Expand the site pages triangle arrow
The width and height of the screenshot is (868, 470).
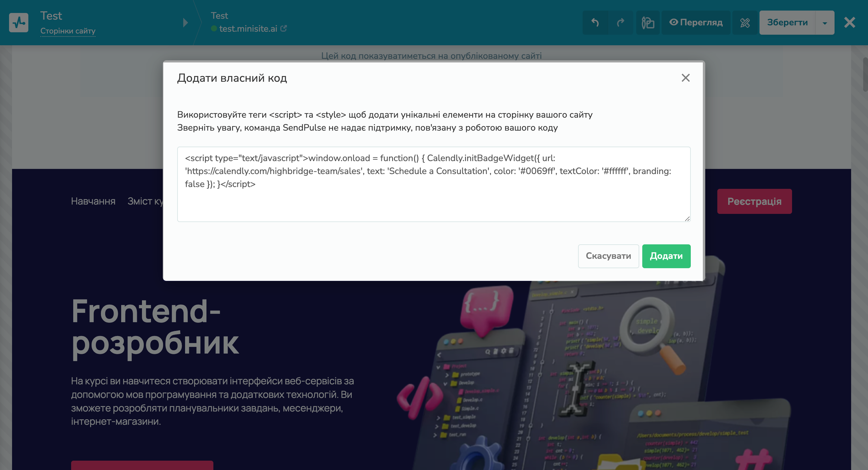click(x=185, y=23)
